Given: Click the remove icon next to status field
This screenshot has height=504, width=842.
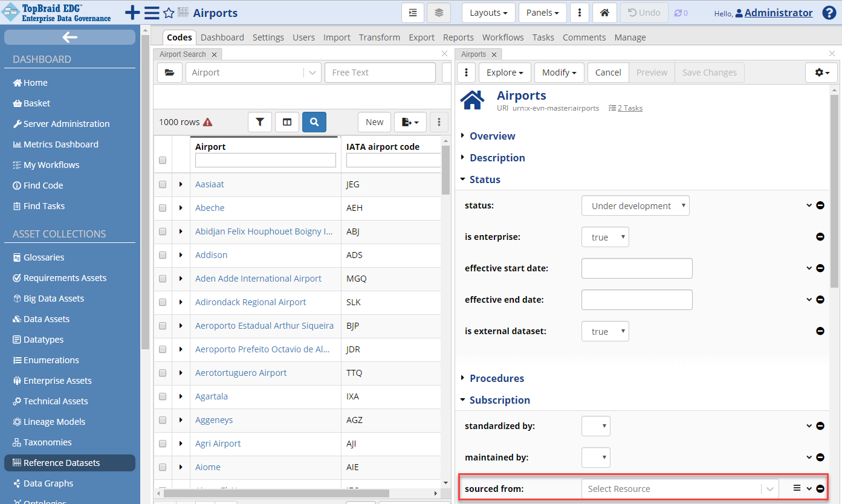Looking at the screenshot, I should pos(820,205).
